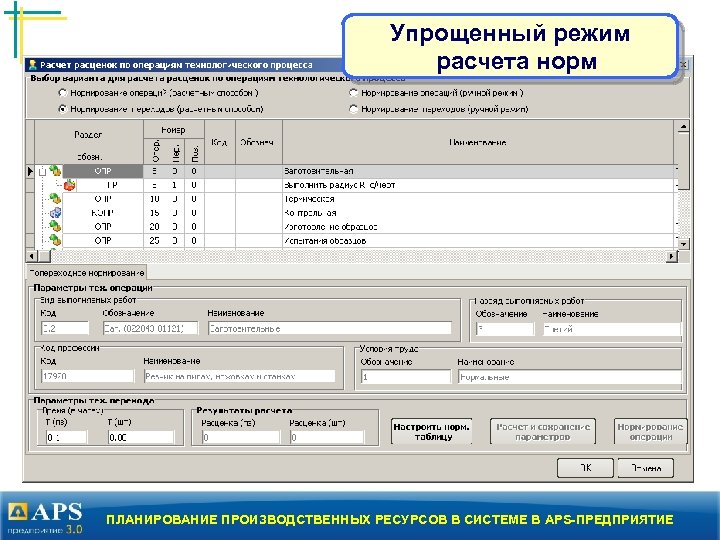Click the icon in the Изготовление образцов row
Screen dimensions: 720x540
coord(55,226)
